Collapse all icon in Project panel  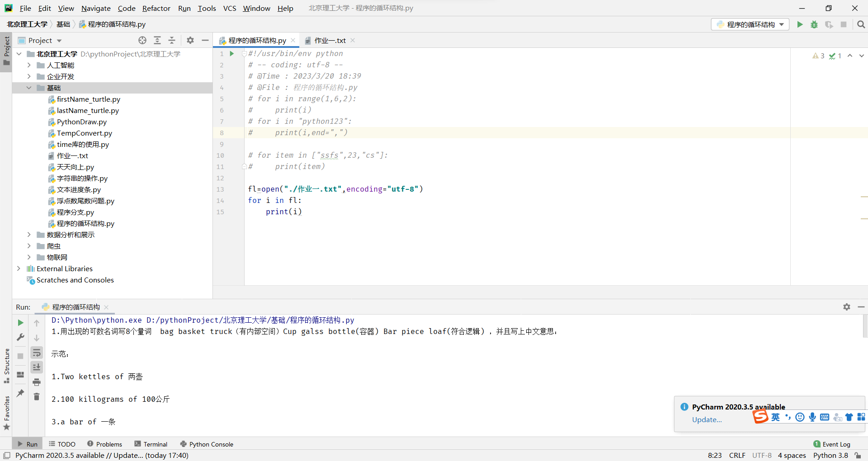172,40
